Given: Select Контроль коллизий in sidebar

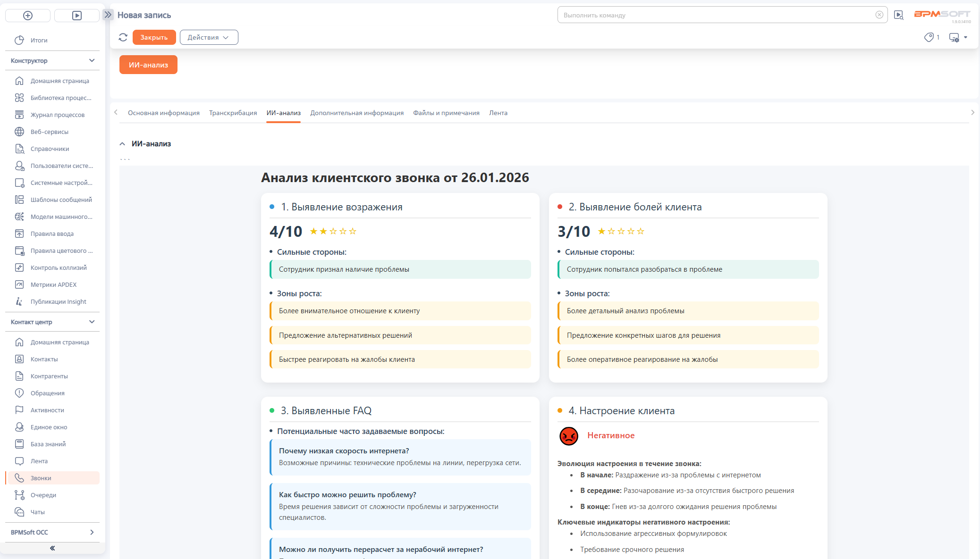Looking at the screenshot, I should [x=59, y=267].
